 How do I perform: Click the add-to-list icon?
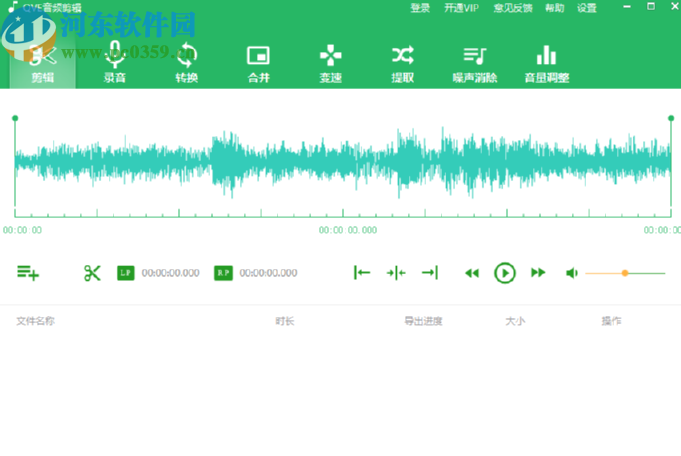tap(28, 273)
